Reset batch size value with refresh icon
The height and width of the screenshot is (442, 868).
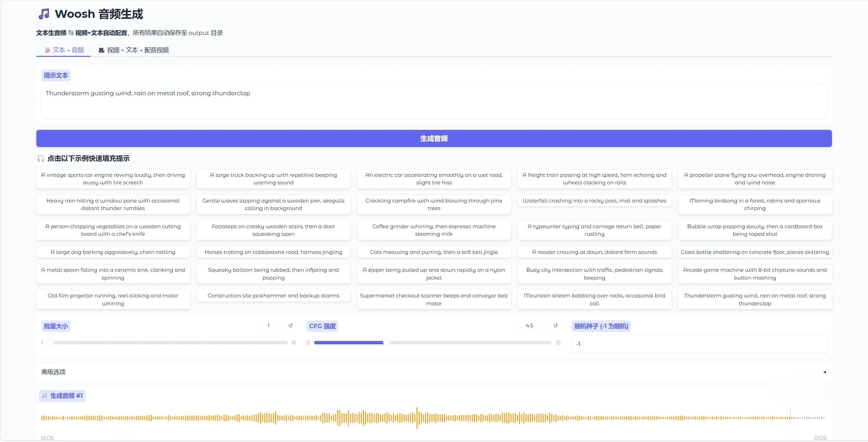coord(290,326)
